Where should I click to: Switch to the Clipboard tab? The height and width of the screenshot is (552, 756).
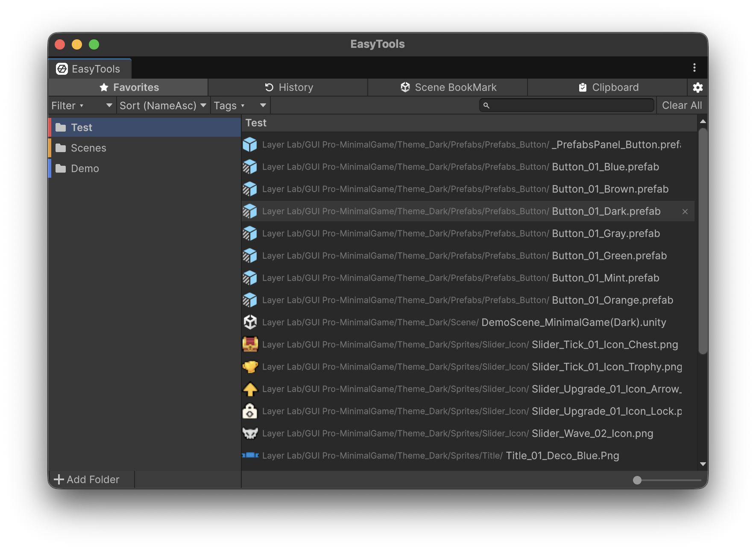pyautogui.click(x=608, y=87)
